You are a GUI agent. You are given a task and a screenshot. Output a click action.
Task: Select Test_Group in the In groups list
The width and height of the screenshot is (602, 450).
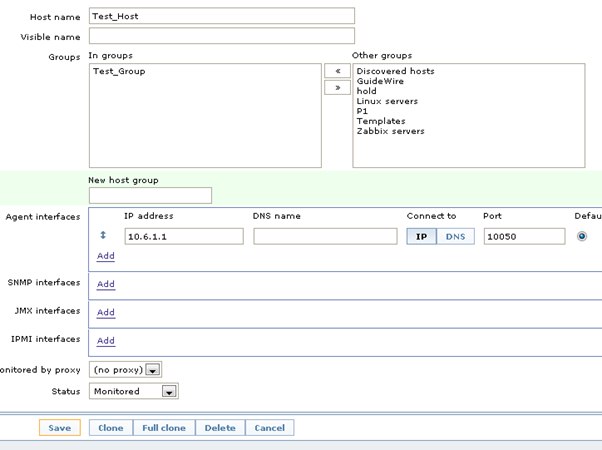pyautogui.click(x=119, y=72)
